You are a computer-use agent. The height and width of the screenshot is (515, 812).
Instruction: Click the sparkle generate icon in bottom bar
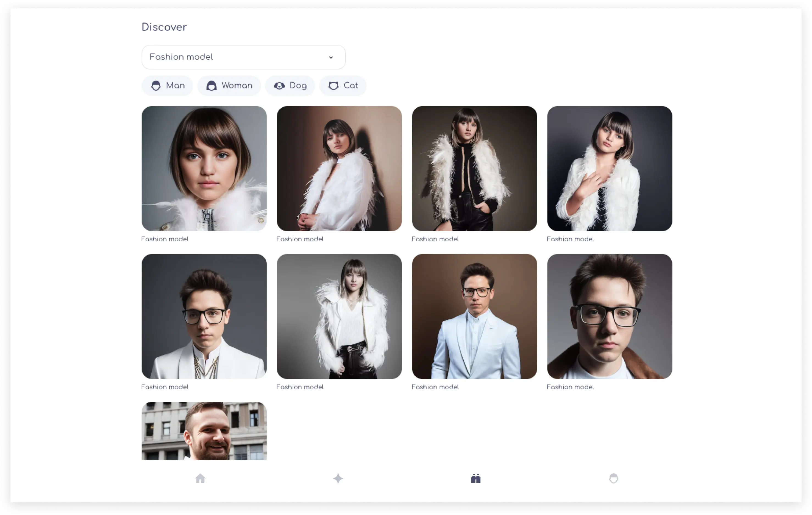338,478
